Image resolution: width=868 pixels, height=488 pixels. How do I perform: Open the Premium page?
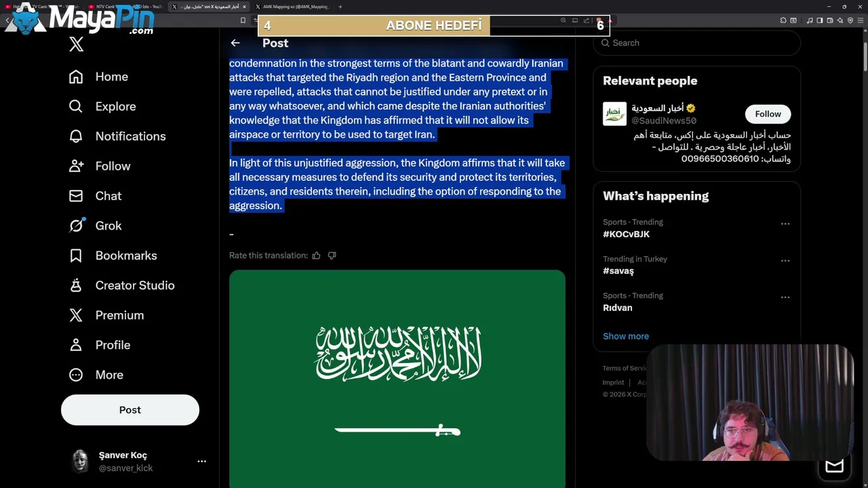point(106,315)
